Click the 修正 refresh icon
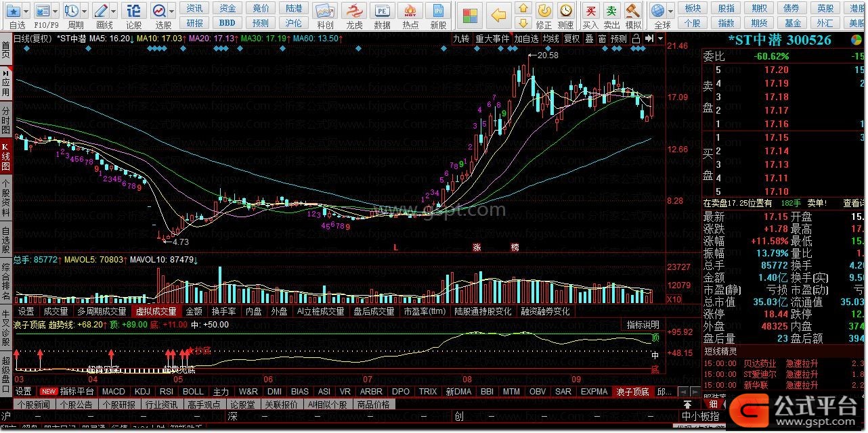The width and height of the screenshot is (868, 433). click(x=544, y=11)
